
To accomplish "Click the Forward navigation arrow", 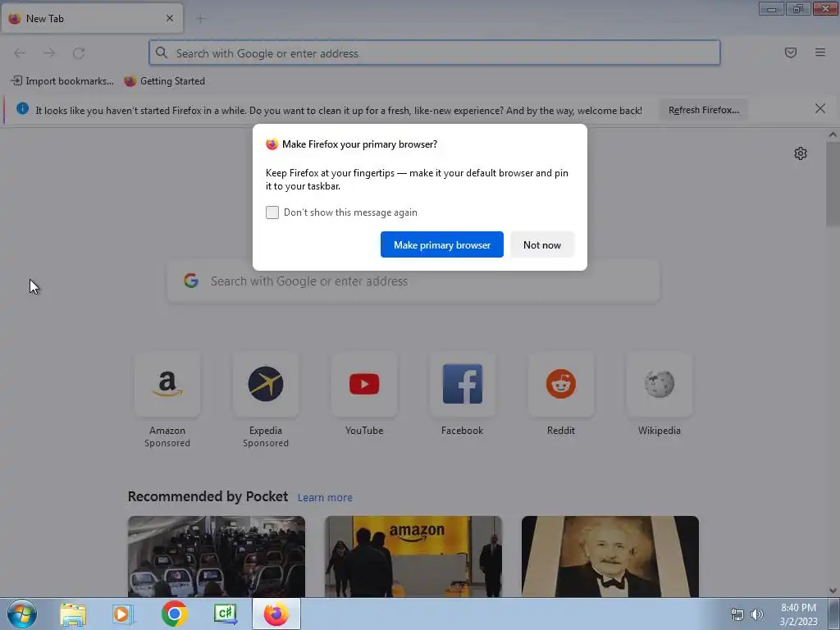I will point(49,53).
